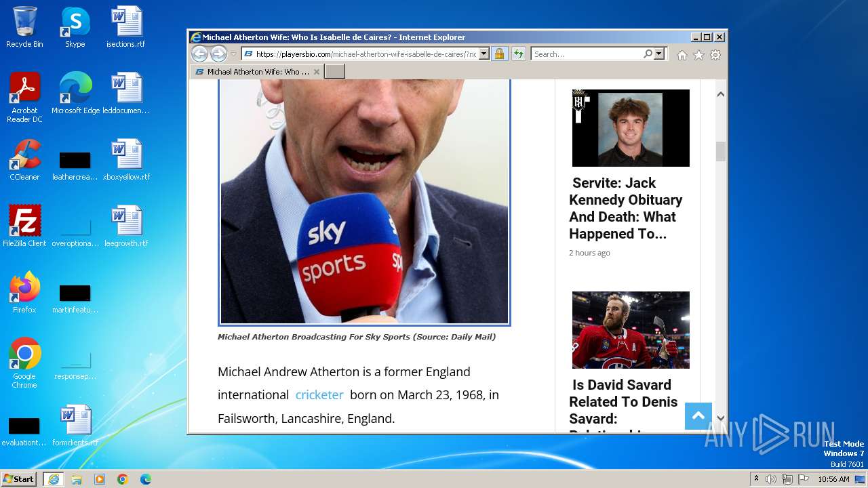868x488 pixels.
Task: Close the Michael Atherton Wife tab
Action: [316, 72]
